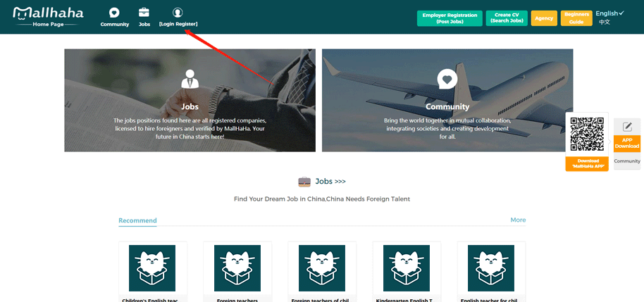Viewport: 644px width, 302px height.
Task: Open the Community menu label in header
Action: [x=115, y=24]
